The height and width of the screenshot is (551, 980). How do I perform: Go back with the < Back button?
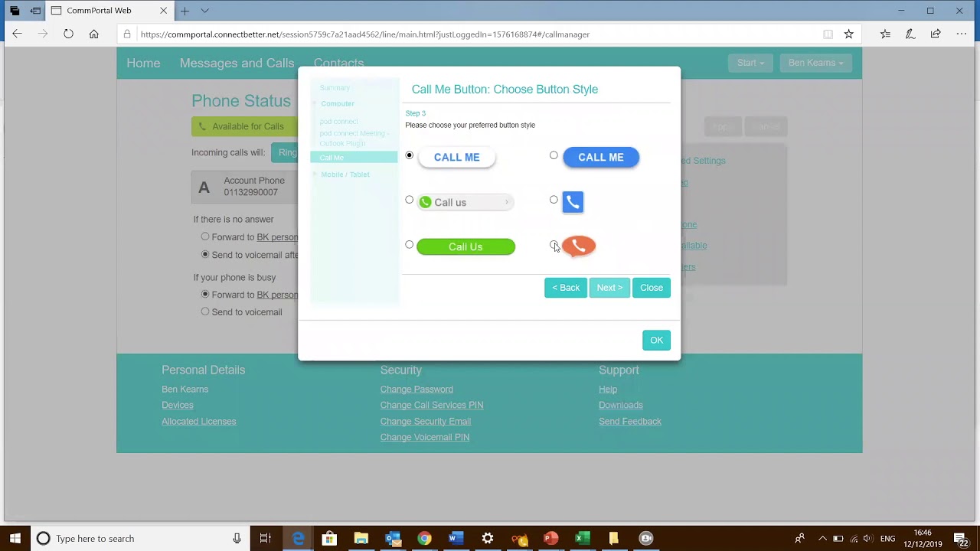pyautogui.click(x=566, y=288)
